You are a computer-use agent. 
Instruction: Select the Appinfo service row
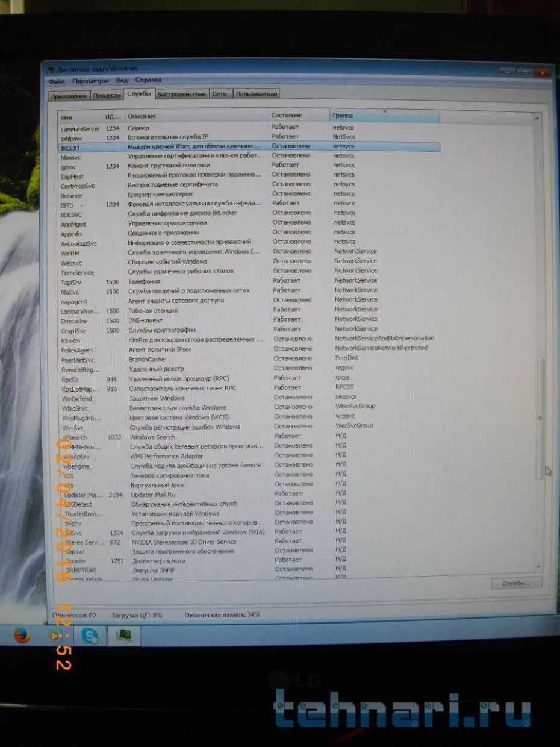249,233
